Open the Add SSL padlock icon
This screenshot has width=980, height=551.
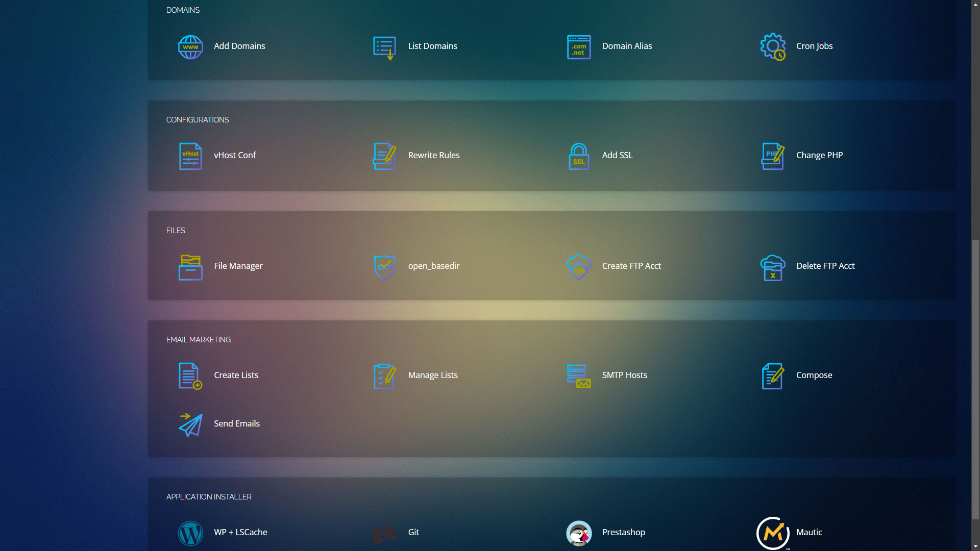579,156
